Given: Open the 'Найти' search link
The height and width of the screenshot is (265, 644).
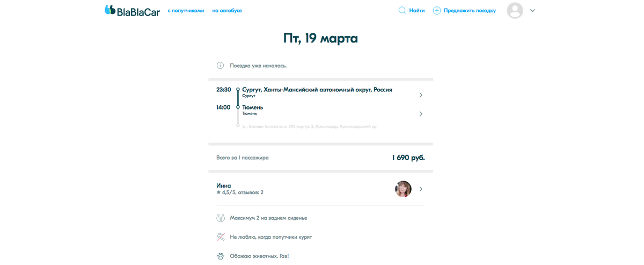Looking at the screenshot, I should pyautogui.click(x=417, y=11).
